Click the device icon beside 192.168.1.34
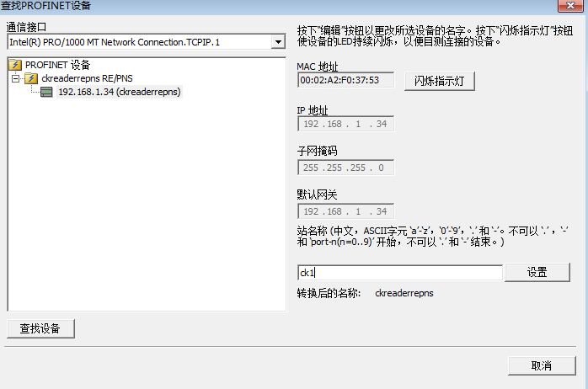The image size is (588, 389). pos(46,92)
